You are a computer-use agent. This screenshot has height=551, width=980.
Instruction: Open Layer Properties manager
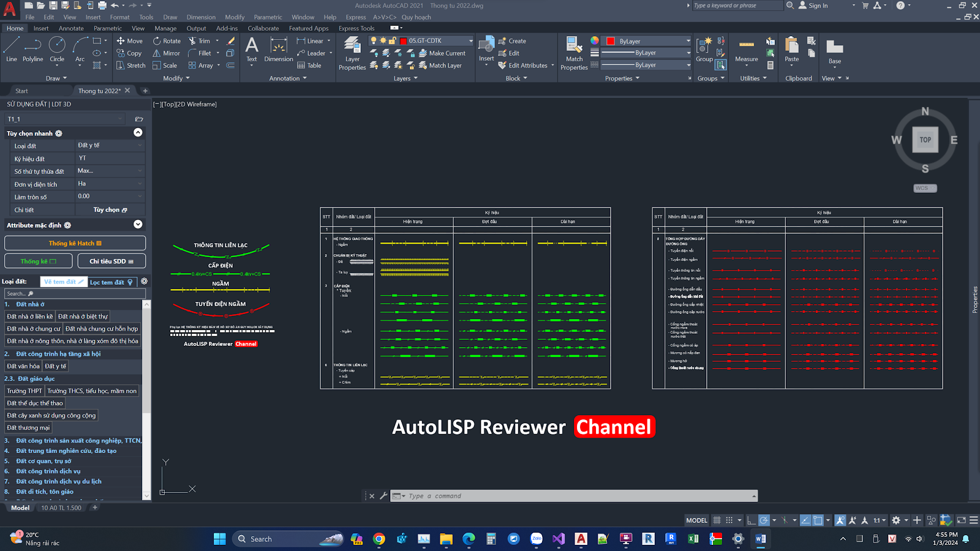[x=352, y=54]
